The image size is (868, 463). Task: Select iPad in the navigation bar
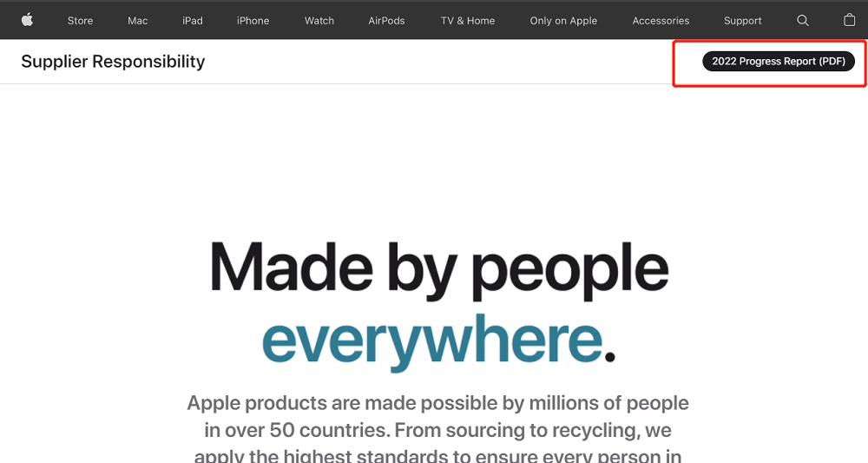tap(193, 21)
